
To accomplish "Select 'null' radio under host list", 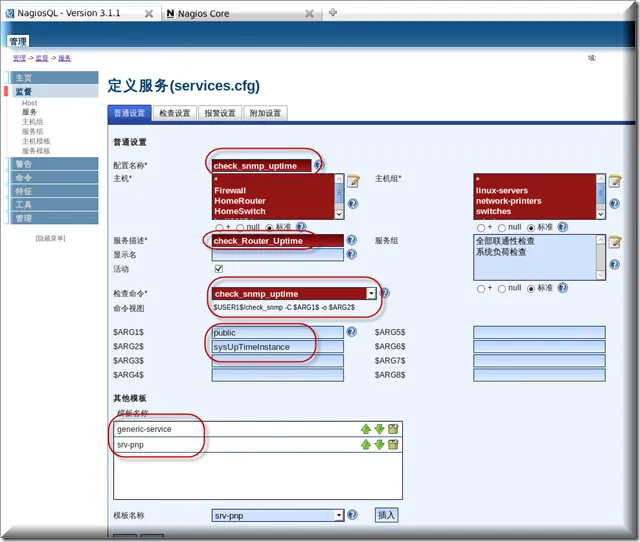I will click(x=240, y=228).
